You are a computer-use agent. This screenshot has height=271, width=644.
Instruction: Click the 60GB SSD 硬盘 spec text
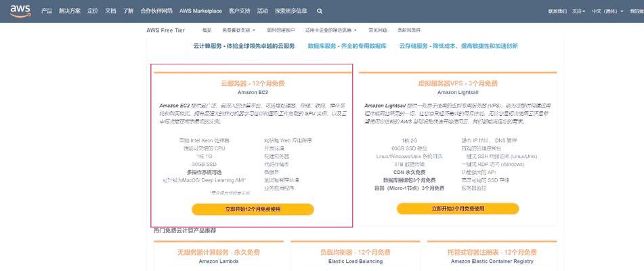(x=409, y=148)
